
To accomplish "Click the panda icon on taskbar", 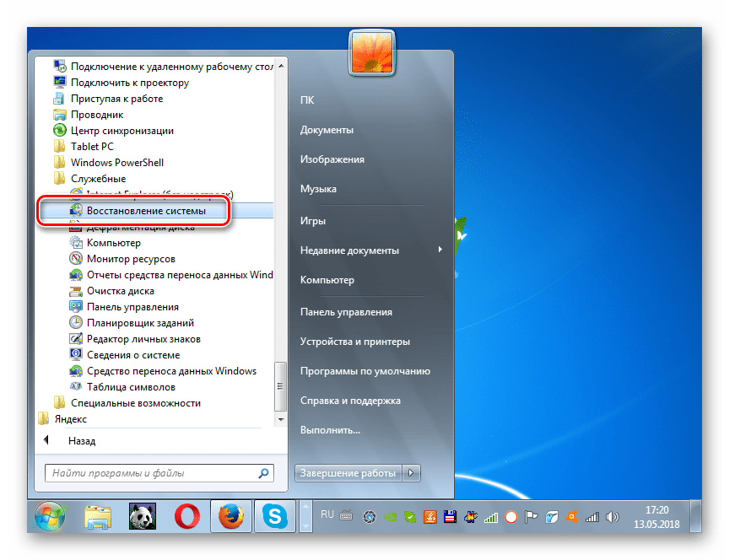I will point(143,516).
